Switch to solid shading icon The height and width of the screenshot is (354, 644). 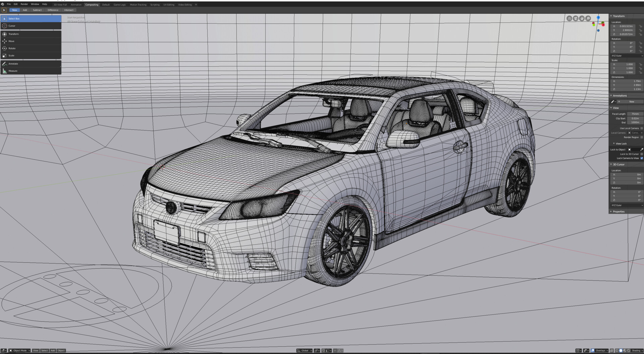621,351
